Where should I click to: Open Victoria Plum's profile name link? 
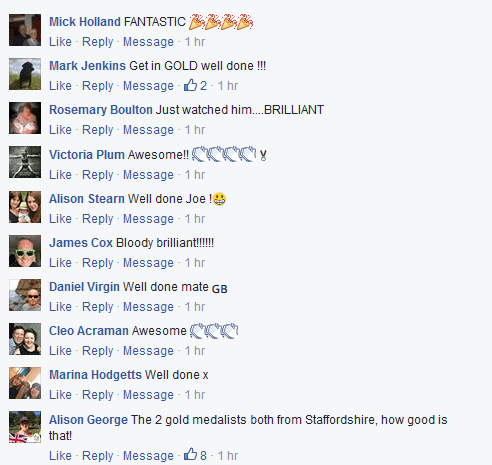click(x=87, y=155)
